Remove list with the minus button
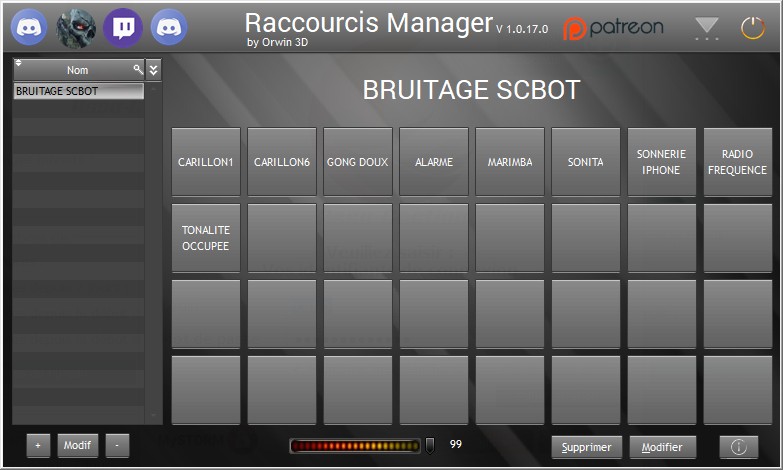Screen dimensions: 783x470 point(117,445)
